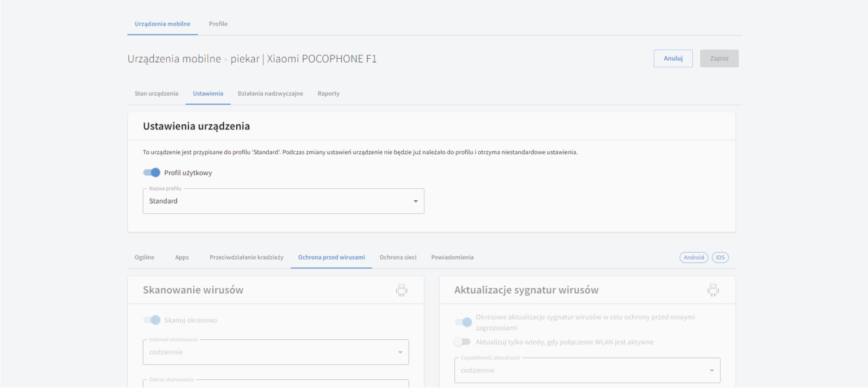The height and width of the screenshot is (389, 868).
Task: Open the Nazwa profilu Standard dropdown
Action: coord(284,201)
